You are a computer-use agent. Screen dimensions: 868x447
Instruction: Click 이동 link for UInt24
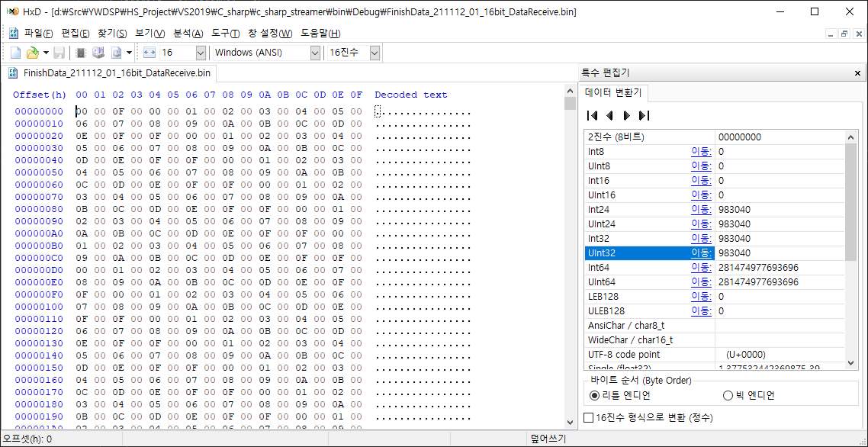702,224
